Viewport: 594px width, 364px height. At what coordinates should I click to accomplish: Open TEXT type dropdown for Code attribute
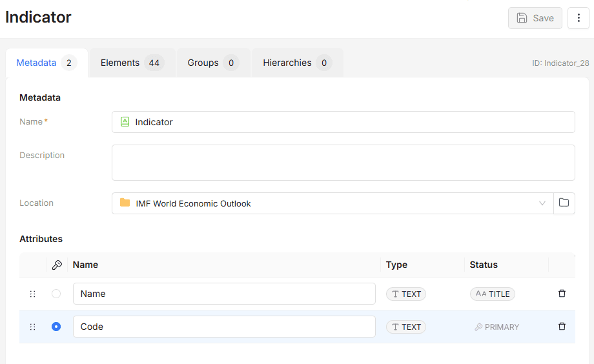click(x=406, y=327)
